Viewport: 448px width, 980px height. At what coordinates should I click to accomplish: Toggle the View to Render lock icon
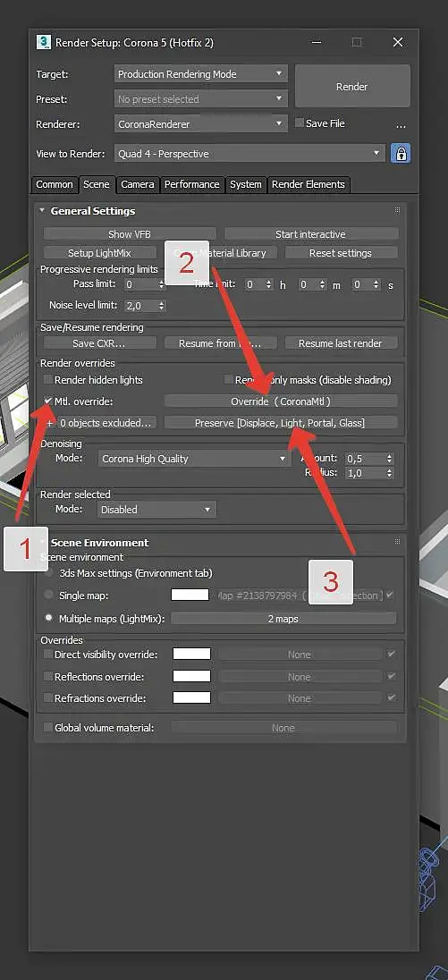400,154
